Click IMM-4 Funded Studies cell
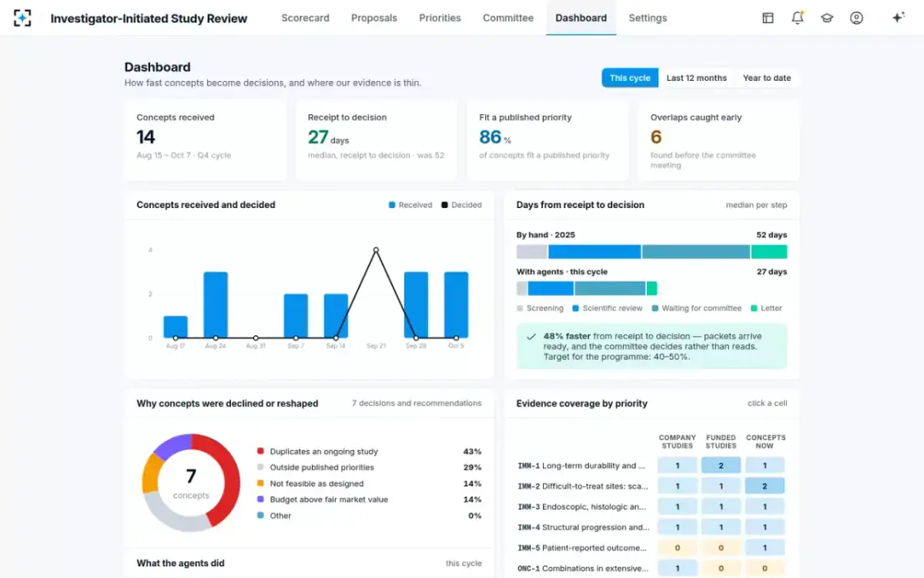Viewport: 924px width, 578px height. coord(721,527)
